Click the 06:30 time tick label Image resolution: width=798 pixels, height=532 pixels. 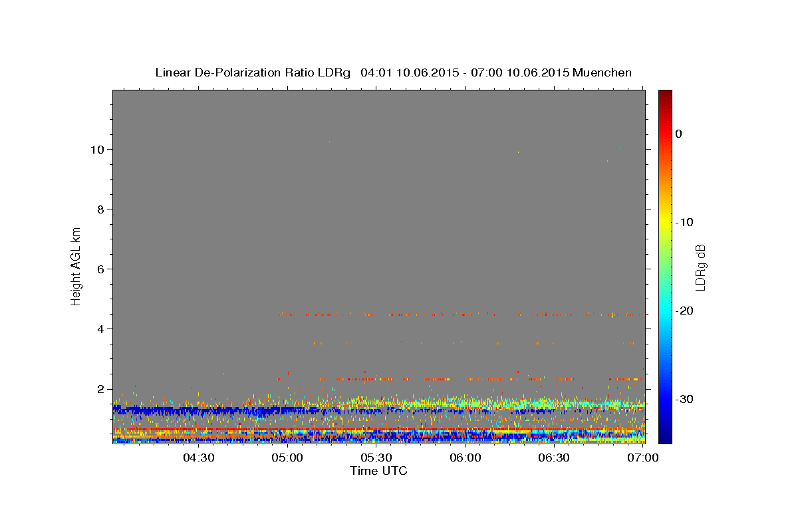click(x=554, y=458)
